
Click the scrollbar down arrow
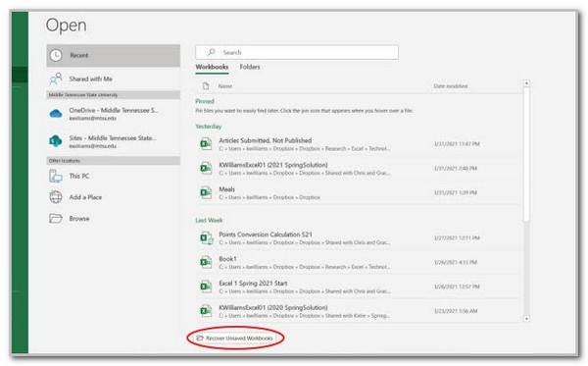(x=526, y=319)
